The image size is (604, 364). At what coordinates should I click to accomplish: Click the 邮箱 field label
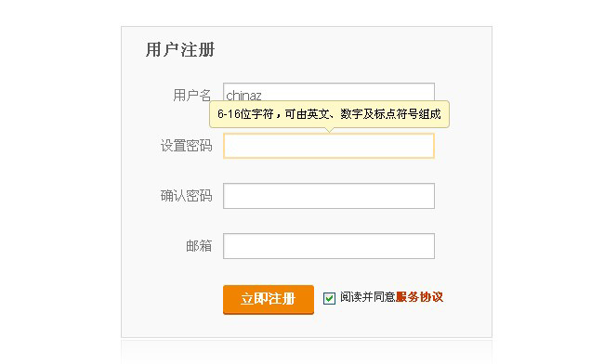tap(199, 246)
